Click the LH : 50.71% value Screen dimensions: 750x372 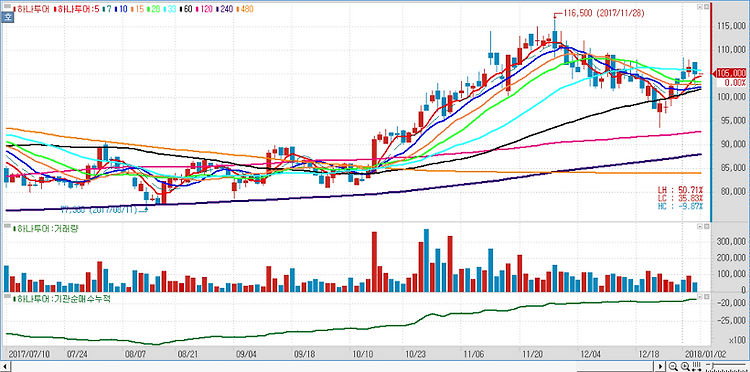pyautogui.click(x=681, y=190)
